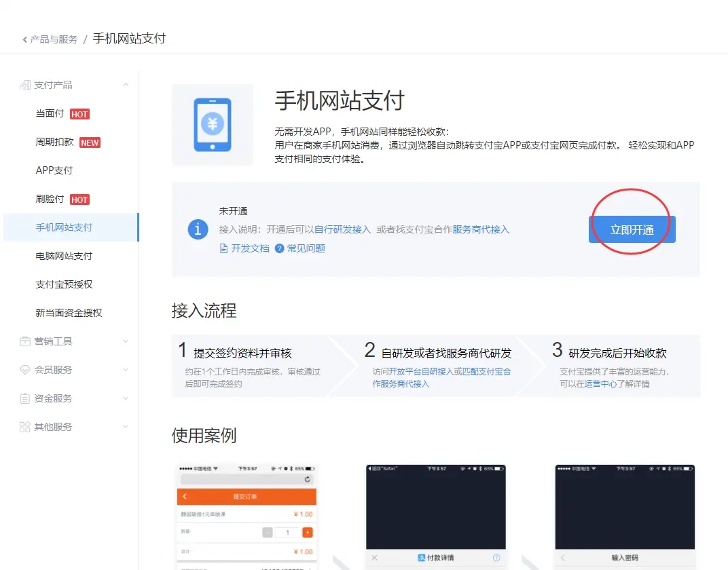The image size is (728, 570).
Task: Collapse the 支付产品 section chevron
Action: tap(126, 85)
